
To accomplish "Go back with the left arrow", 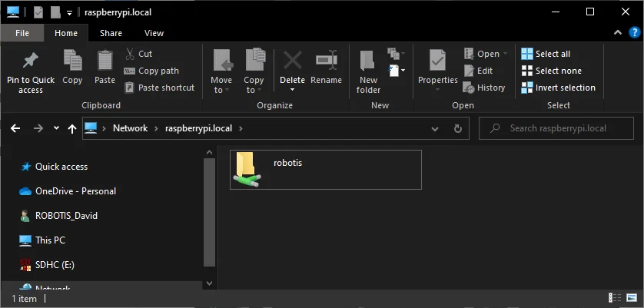I will click(x=15, y=128).
